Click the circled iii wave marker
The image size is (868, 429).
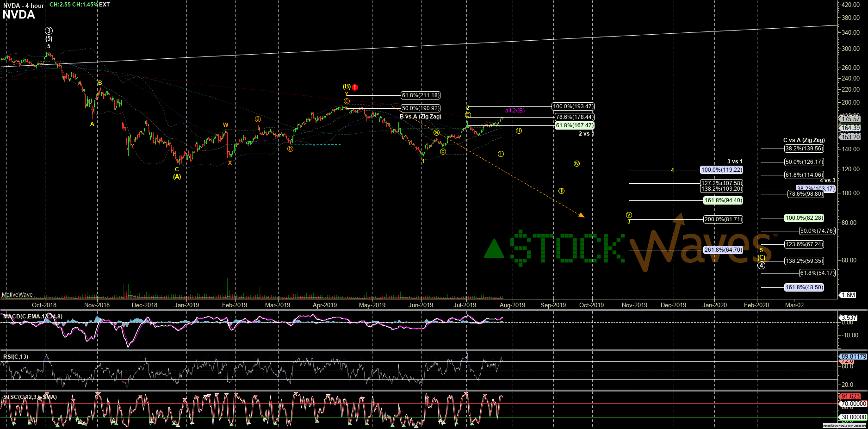[561, 191]
